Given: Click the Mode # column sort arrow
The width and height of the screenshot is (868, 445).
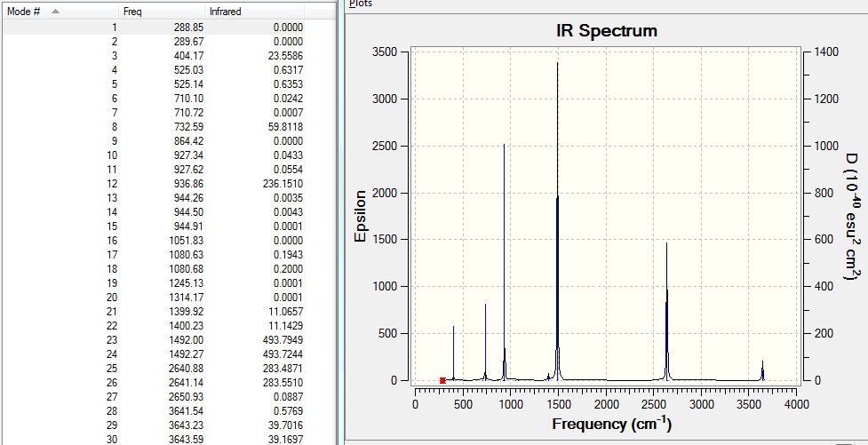Looking at the screenshot, I should (x=55, y=11).
